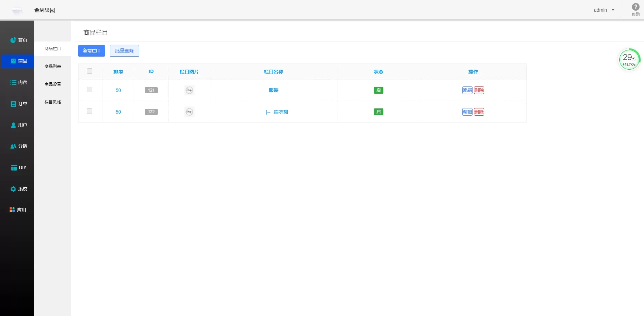
Task: Select the 商品 products sidebar icon
Action: coord(13,61)
